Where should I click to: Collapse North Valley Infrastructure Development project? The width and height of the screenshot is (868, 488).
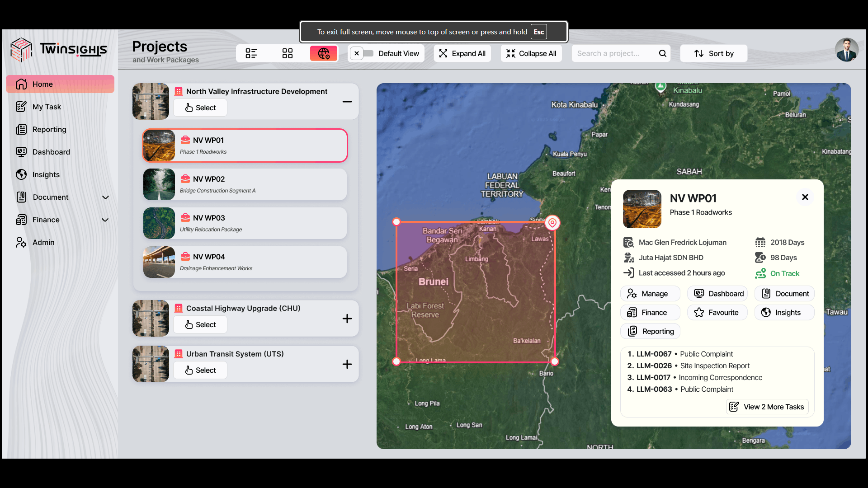click(x=347, y=102)
